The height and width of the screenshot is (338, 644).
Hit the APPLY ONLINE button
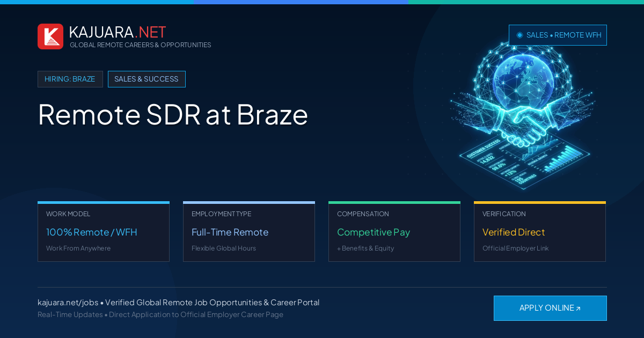(550, 308)
